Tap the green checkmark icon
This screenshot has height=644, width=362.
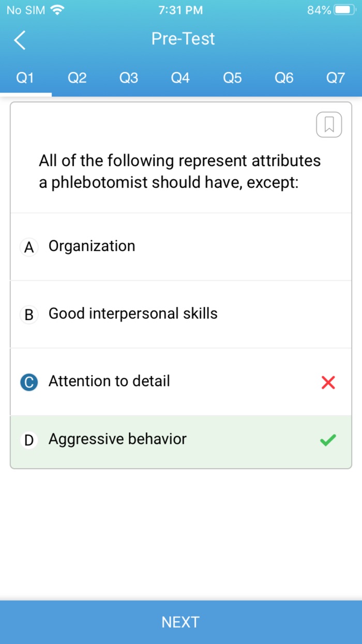[328, 440]
